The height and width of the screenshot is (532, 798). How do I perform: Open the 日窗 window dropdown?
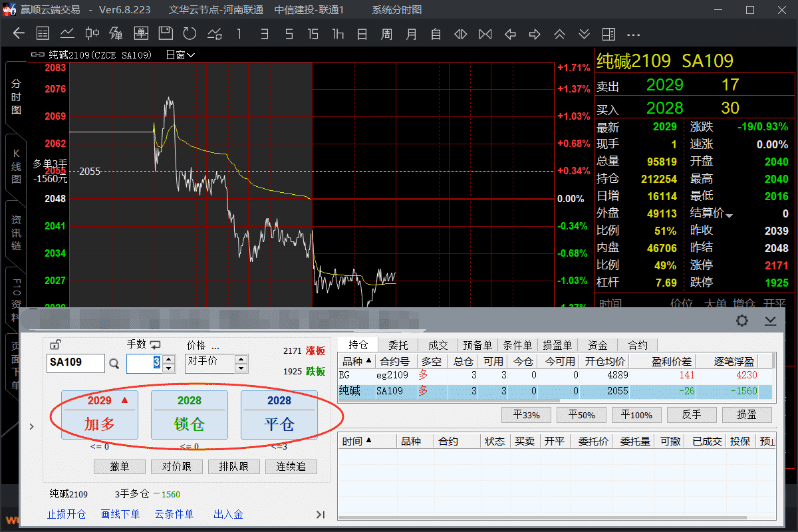(180, 55)
